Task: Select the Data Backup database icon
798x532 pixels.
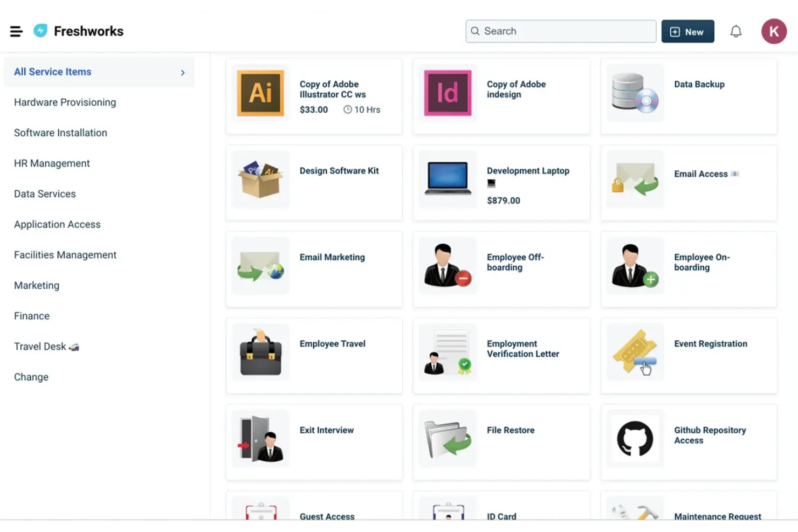Action: click(635, 93)
